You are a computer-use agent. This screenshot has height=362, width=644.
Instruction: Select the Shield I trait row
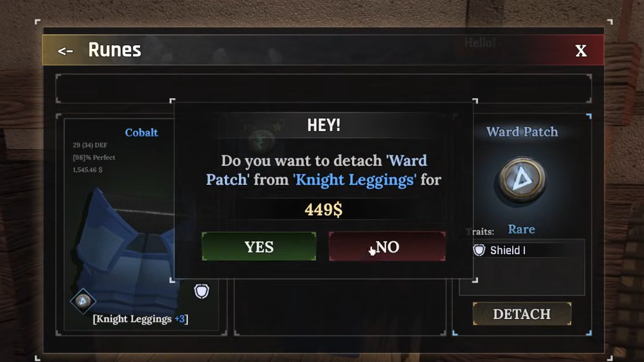[x=522, y=250]
